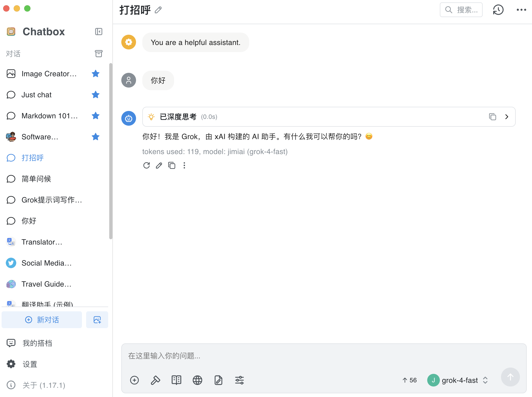Screen dimensions: 532x397
Task: Open the knowledge base book icon
Action: click(x=176, y=380)
